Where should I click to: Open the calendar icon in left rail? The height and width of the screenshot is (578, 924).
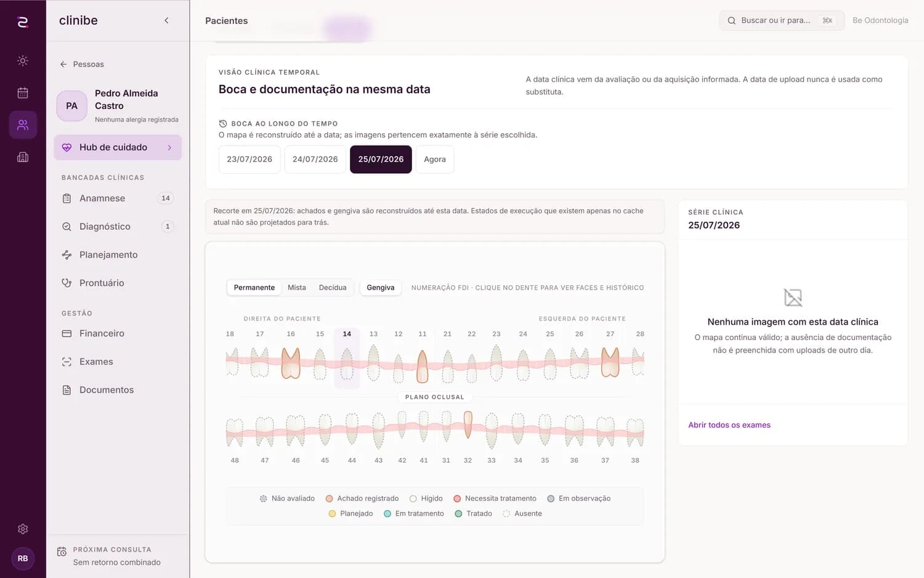pos(23,93)
